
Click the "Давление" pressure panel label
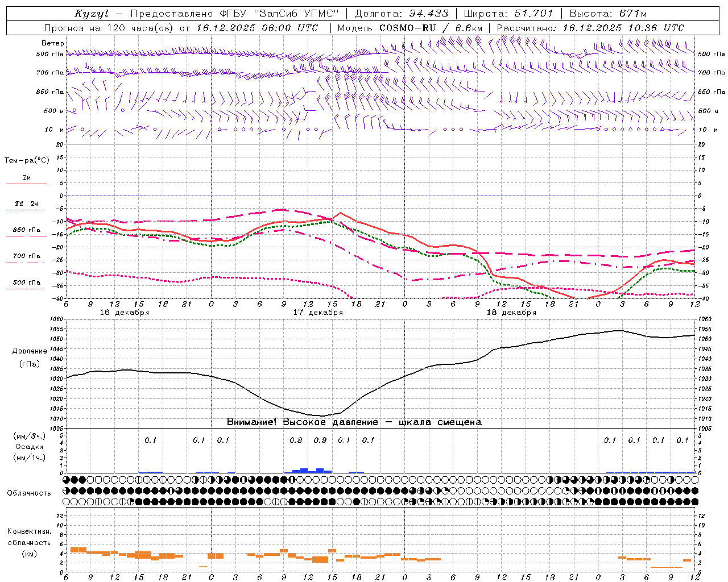[x=30, y=351]
